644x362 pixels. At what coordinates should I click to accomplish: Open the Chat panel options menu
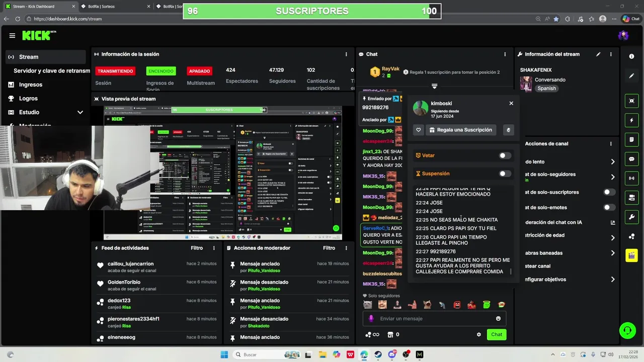[x=505, y=54]
